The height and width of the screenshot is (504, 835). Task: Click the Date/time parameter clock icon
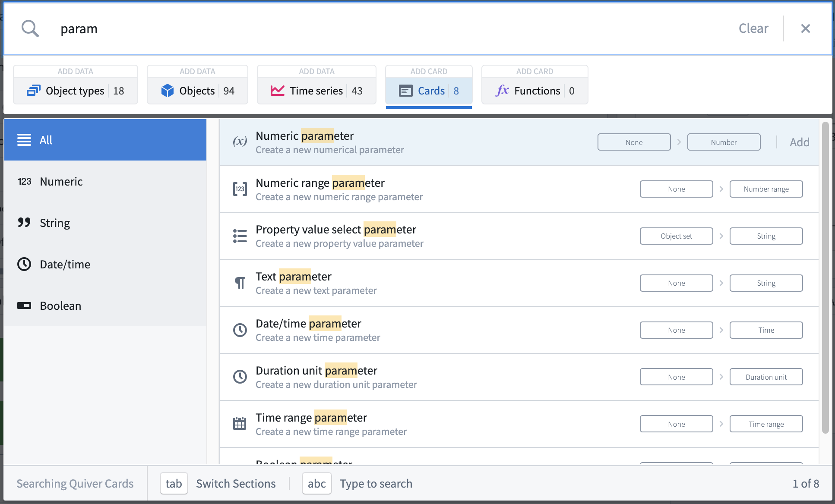click(240, 330)
